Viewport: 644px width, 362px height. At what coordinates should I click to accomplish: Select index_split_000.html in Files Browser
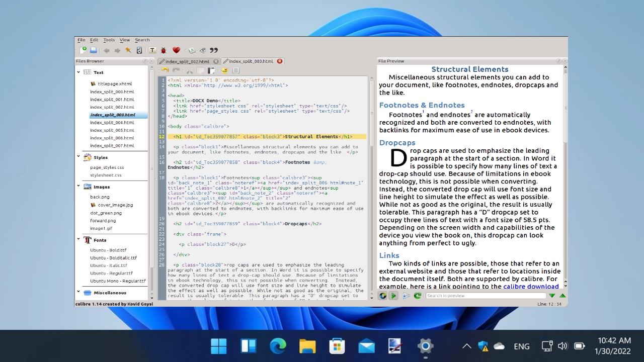(112, 92)
